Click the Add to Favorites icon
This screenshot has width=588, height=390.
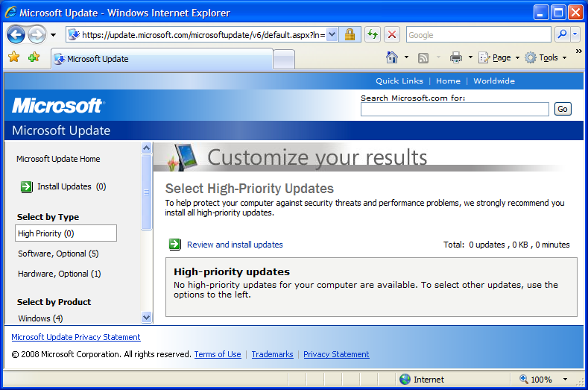coord(34,57)
